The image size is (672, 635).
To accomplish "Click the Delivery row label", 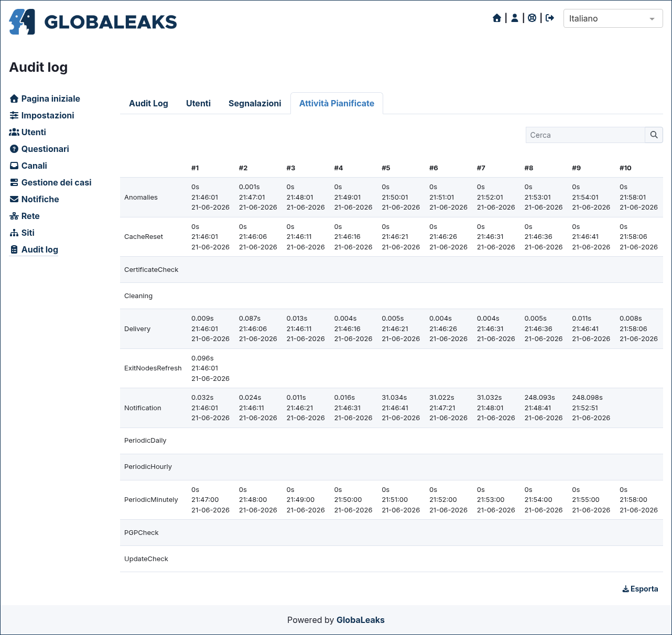I will point(137,329).
